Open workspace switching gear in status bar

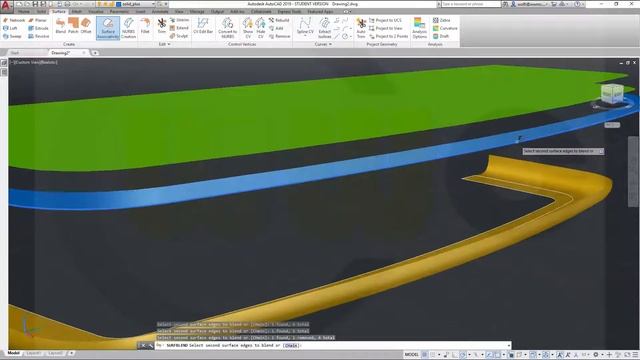tap(596, 354)
